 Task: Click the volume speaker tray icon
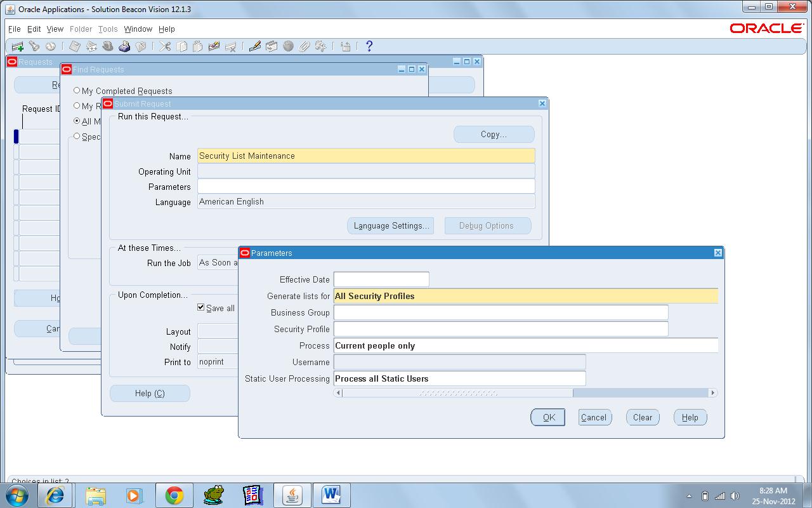tap(735, 496)
